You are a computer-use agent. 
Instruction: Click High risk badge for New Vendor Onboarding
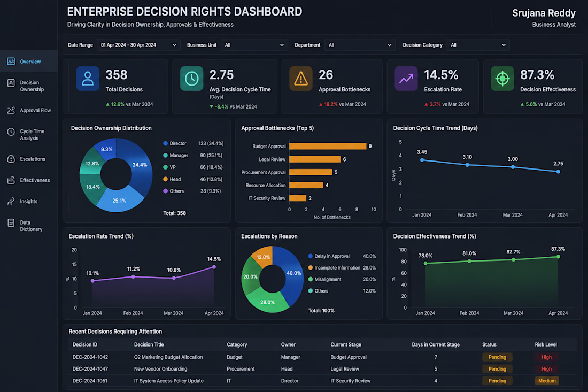click(x=546, y=369)
